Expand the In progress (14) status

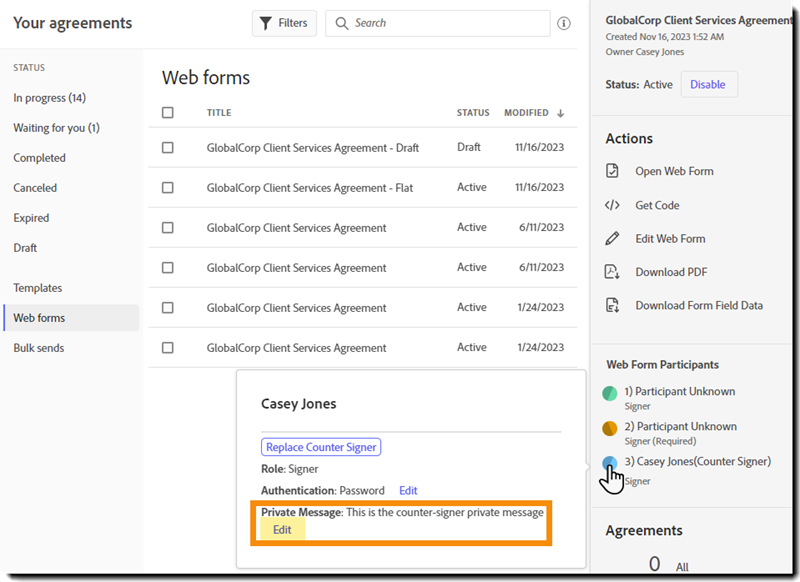click(49, 98)
